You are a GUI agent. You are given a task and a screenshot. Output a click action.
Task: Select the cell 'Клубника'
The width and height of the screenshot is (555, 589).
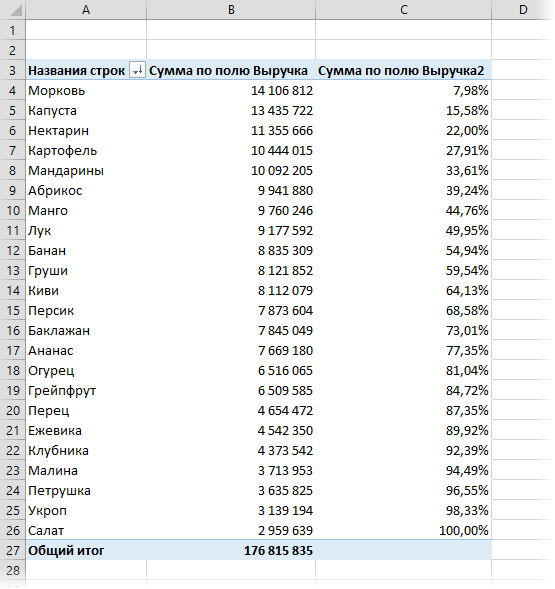coord(86,450)
